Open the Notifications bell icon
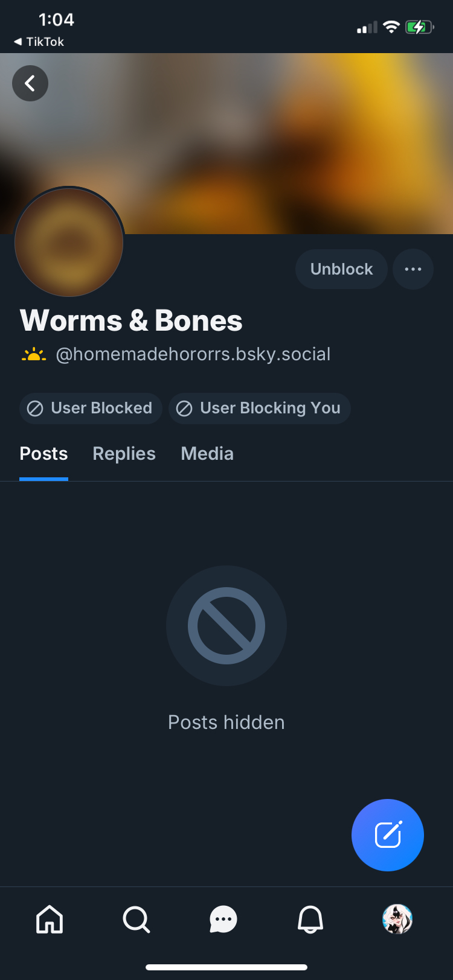Image resolution: width=453 pixels, height=980 pixels. pos(310,920)
